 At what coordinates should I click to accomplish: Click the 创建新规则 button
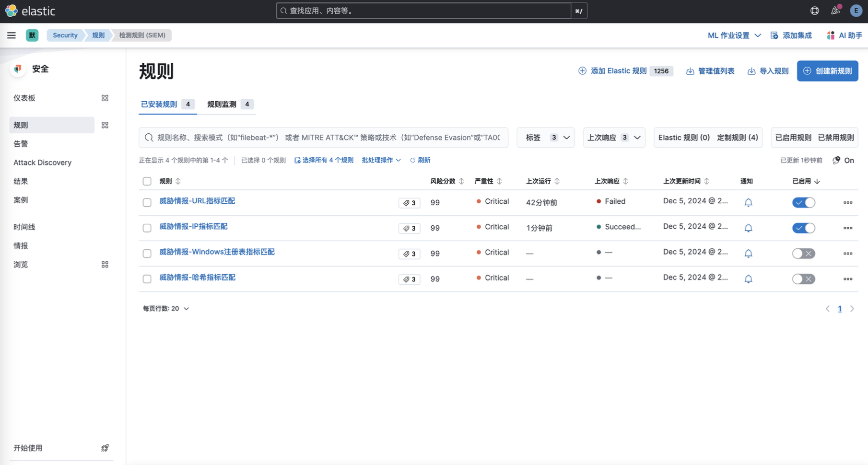point(828,71)
